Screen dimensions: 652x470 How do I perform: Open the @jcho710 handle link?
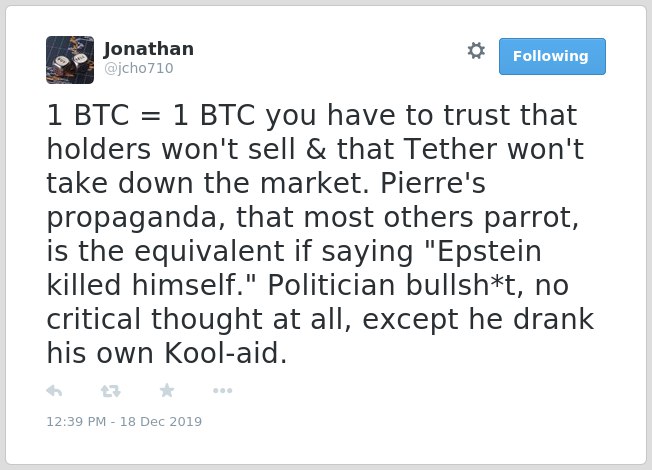138,68
